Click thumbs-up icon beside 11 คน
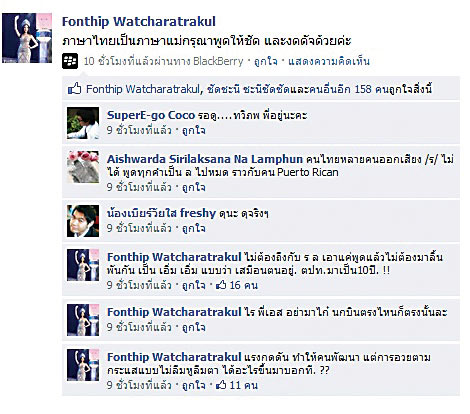This screenshot has width=470, height=414. point(221,385)
